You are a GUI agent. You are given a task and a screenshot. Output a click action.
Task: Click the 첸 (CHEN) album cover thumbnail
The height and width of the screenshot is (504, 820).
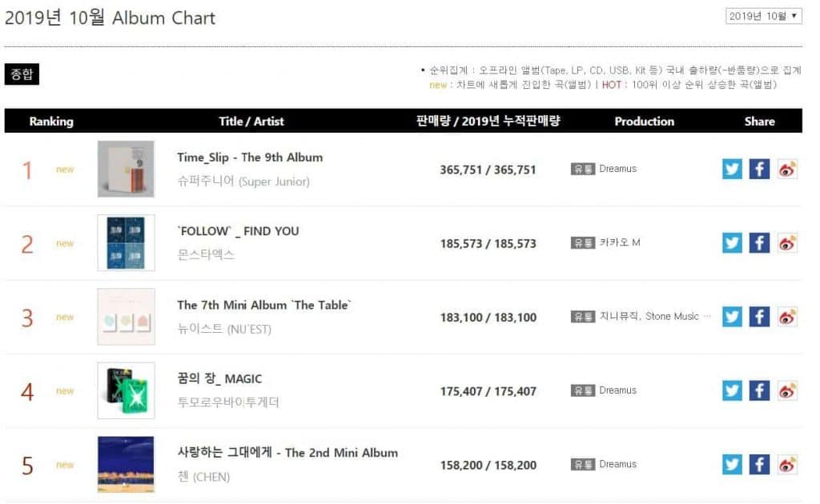click(126, 464)
